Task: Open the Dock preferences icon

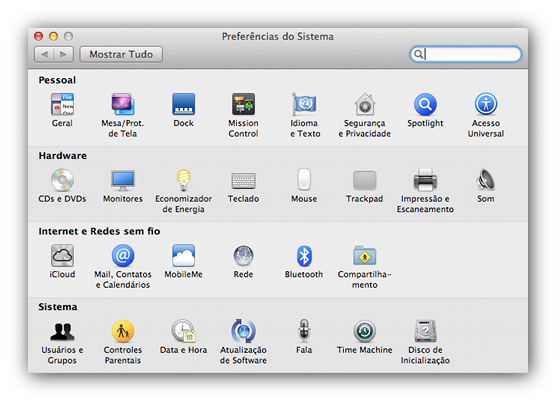Action: coord(183,104)
